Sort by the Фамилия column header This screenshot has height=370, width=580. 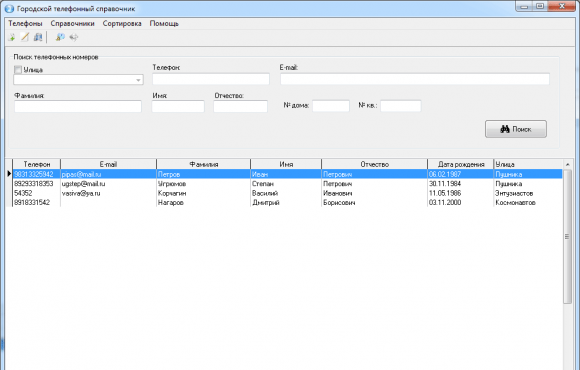coord(203,164)
